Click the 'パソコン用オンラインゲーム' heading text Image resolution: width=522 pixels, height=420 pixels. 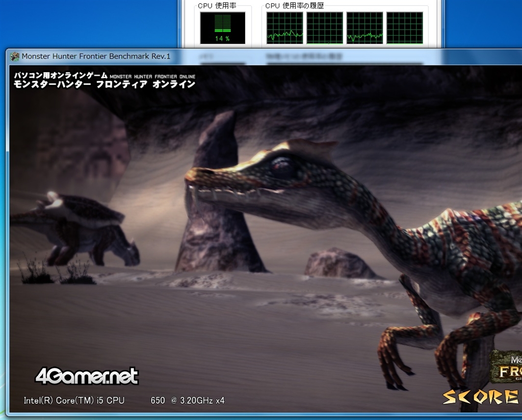[61, 76]
